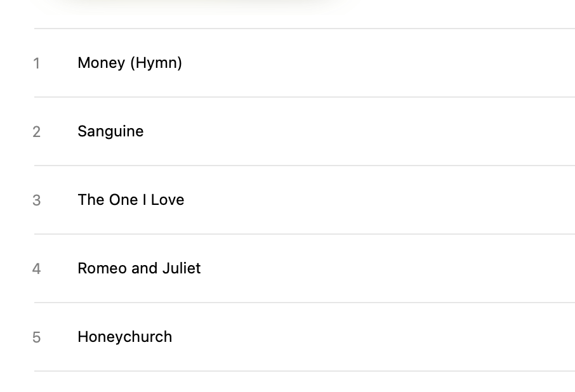Click the word "Juliet" in track 4
Viewport: 575px width, 392px height.
click(182, 268)
